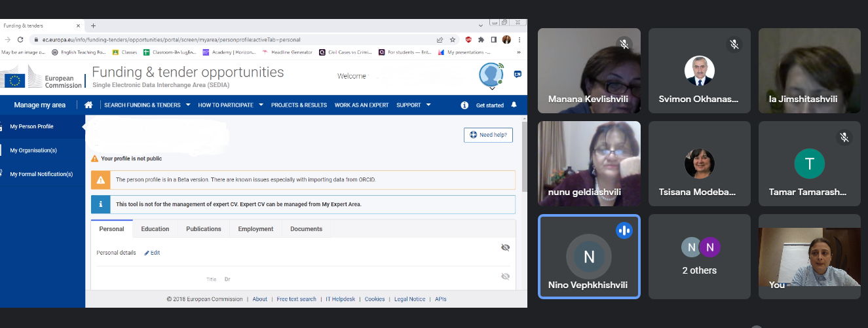The image size is (868, 328).
Task: Reload the page in the browser
Action: (20, 39)
